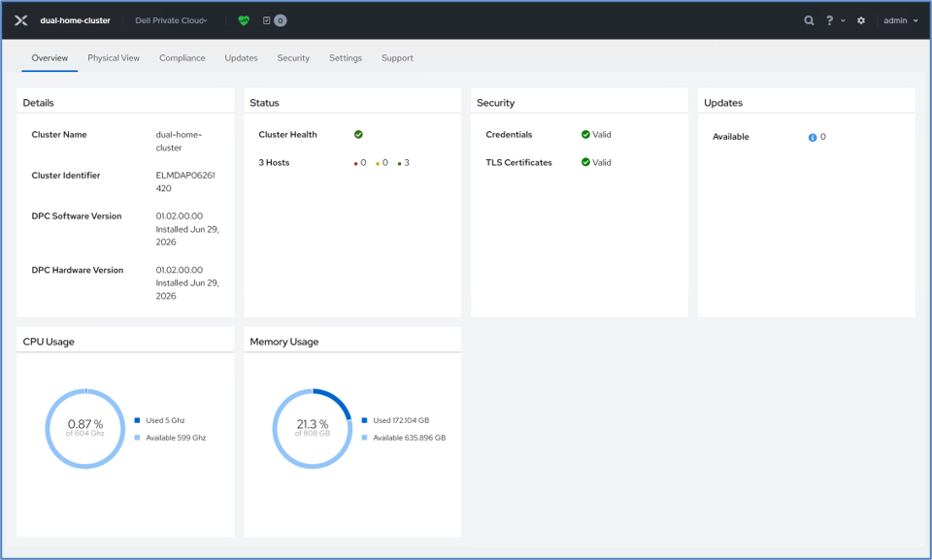Viewport: 932px width, 560px height.
Task: Click the CPU Used 5 Ghz legend swatch
Action: [x=137, y=420]
